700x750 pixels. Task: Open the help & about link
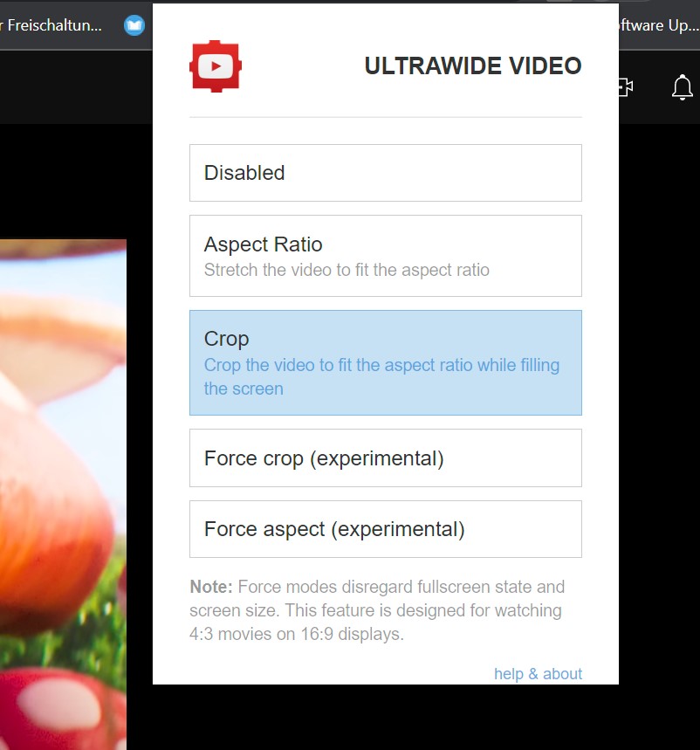tap(538, 673)
